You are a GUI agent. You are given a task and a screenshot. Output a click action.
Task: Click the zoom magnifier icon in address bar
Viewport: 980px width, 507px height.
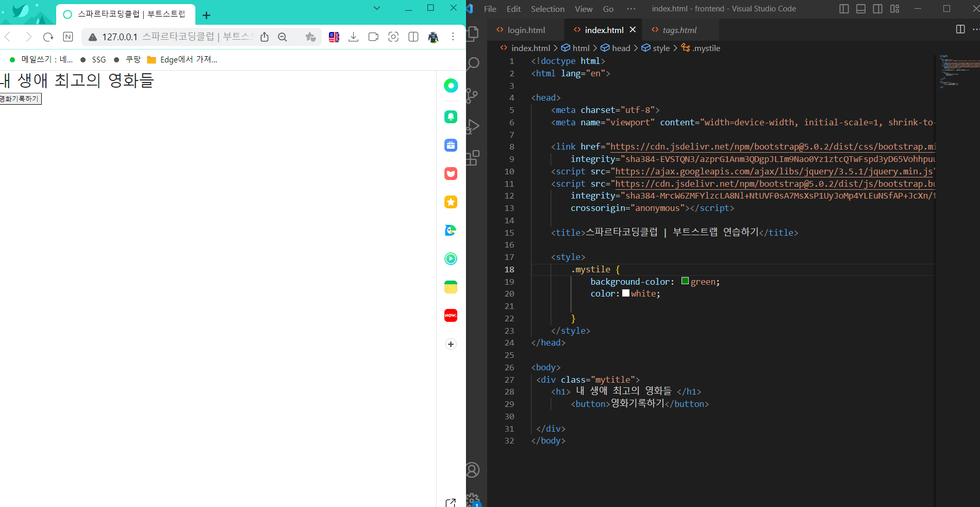(x=283, y=37)
